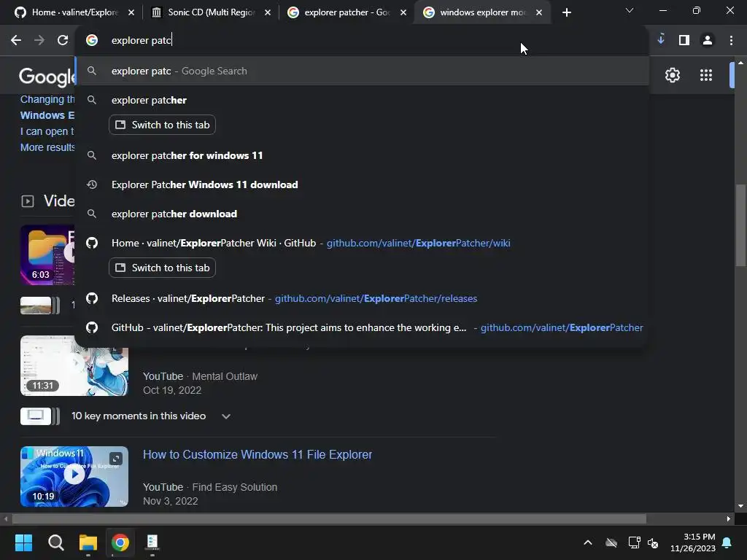Open the Chrome profile avatar
The width and height of the screenshot is (747, 560).
[708, 41]
